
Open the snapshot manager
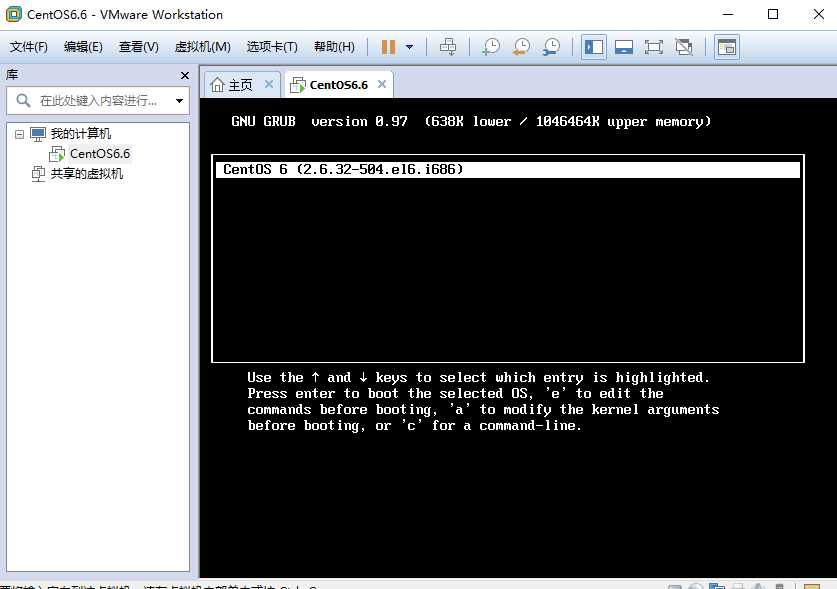pyautogui.click(x=551, y=47)
